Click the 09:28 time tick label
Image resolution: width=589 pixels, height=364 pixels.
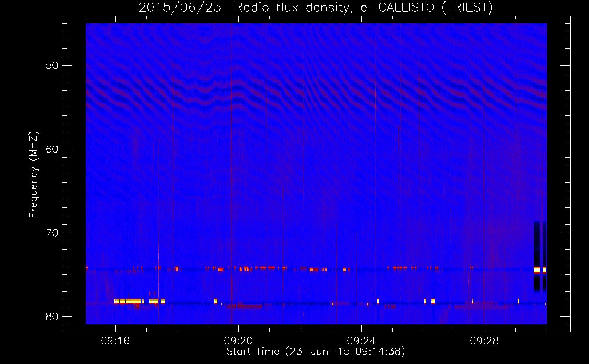(x=485, y=341)
